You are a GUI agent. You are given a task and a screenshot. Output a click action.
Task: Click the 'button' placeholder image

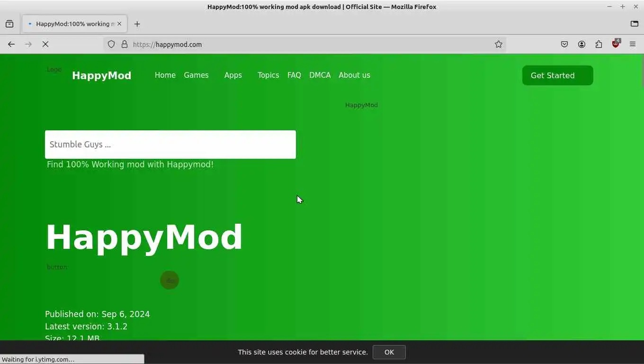[57, 267]
